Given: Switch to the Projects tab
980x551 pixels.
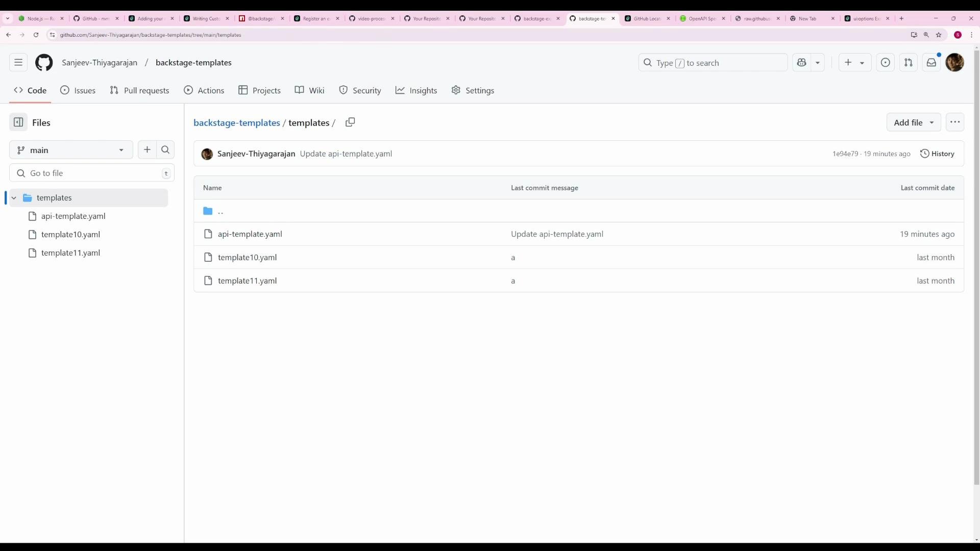Looking at the screenshot, I should [259, 90].
